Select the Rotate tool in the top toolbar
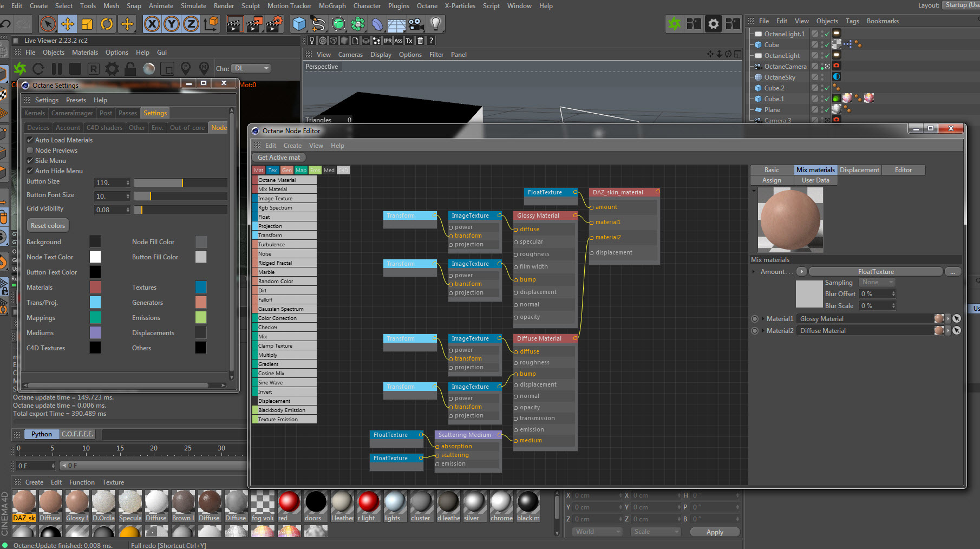This screenshot has width=980, height=549. [107, 24]
